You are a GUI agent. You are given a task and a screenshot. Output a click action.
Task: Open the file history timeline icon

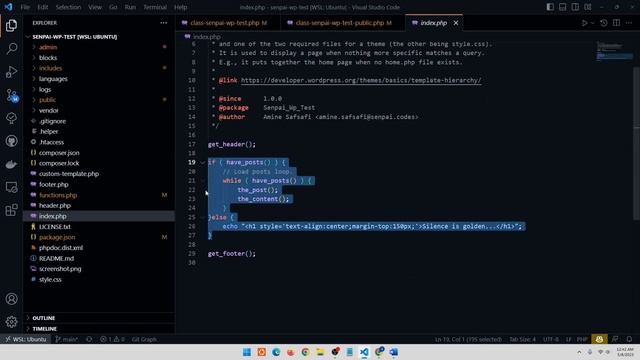pyautogui.click(x=604, y=23)
